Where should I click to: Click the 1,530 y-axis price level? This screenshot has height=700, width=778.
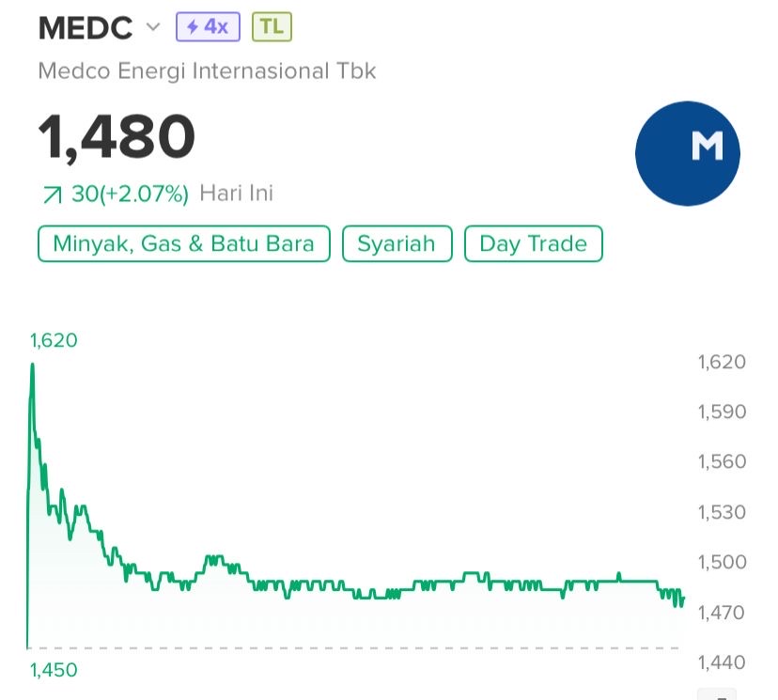(722, 512)
